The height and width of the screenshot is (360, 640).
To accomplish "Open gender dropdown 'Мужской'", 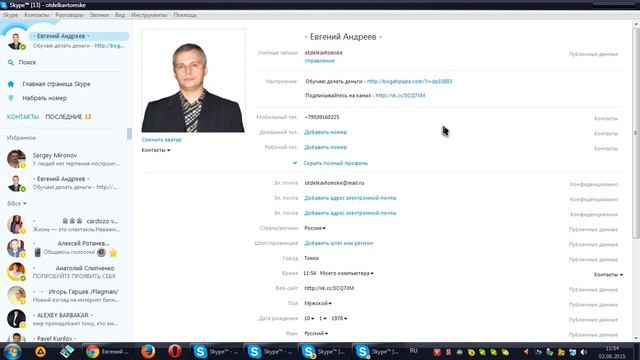I will coord(318,303).
